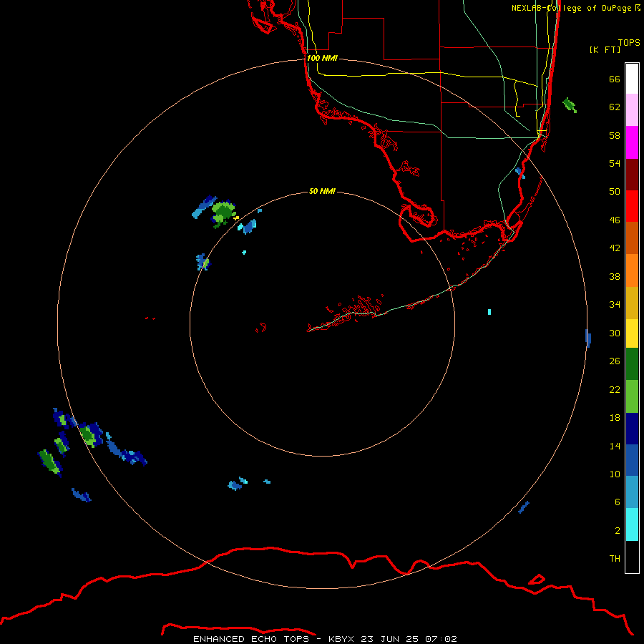Click the "ENHANCED ECHO TOPS" caption text

251,639
